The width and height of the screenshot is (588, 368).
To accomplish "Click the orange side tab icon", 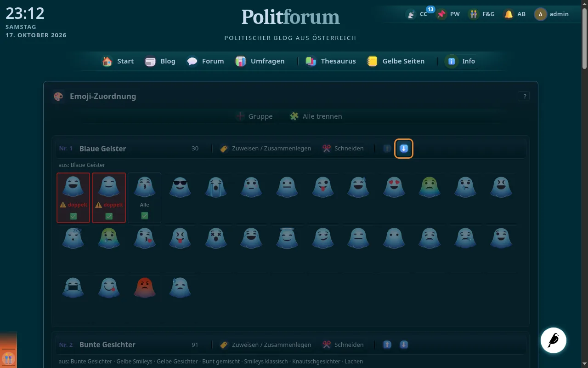I will [x=8, y=358].
